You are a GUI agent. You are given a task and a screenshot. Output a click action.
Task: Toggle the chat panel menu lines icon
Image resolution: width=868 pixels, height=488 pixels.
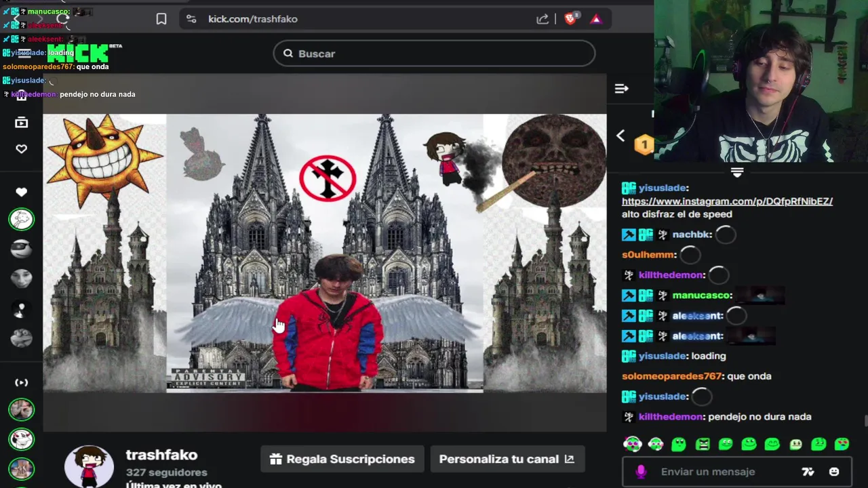tap(621, 88)
